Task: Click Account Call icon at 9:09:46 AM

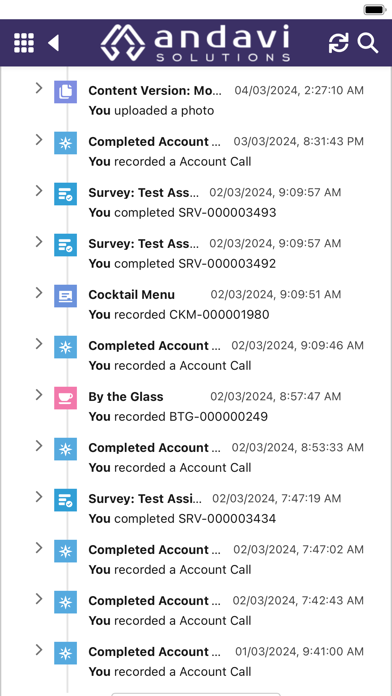Action: click(66, 347)
